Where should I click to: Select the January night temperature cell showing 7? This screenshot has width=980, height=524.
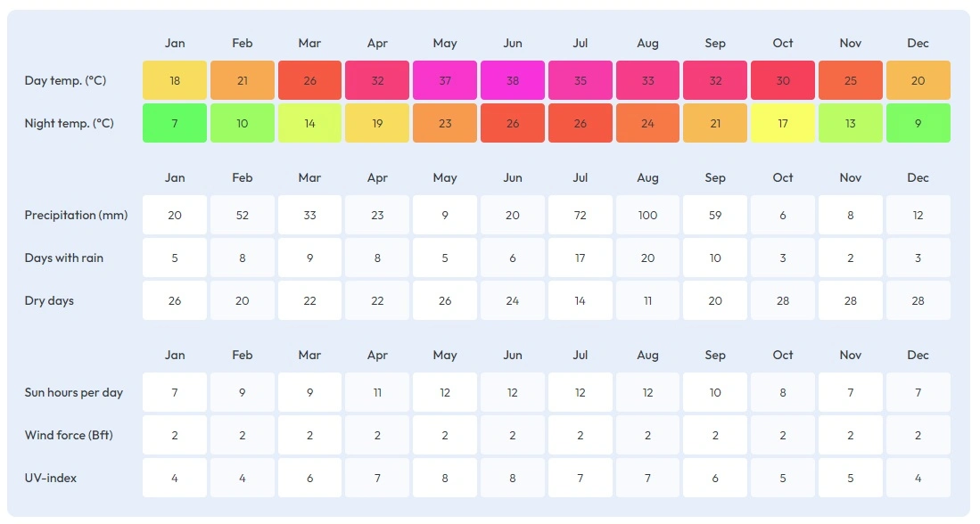pyautogui.click(x=175, y=123)
